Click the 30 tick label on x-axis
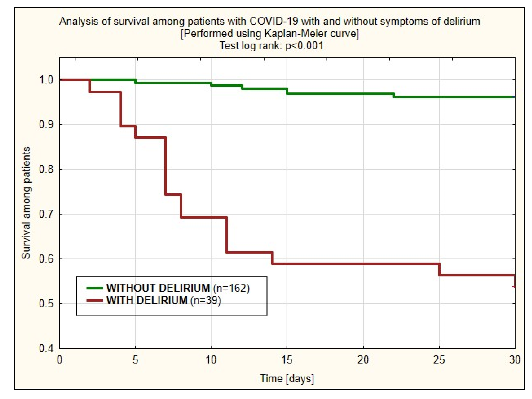The height and width of the screenshot is (399, 532). pyautogui.click(x=515, y=360)
